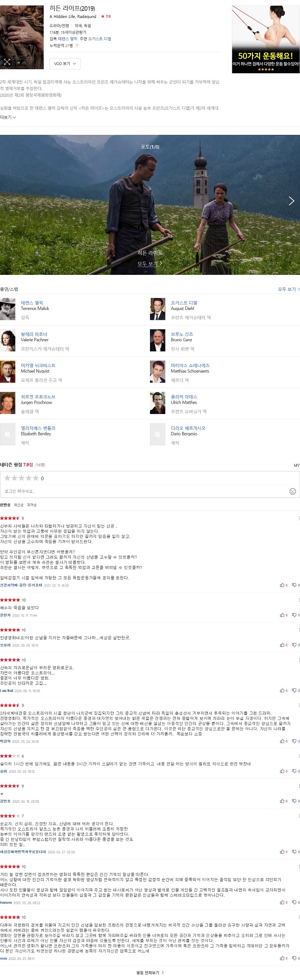Open 다리오 베르게시오 producer link

(x=188, y=428)
